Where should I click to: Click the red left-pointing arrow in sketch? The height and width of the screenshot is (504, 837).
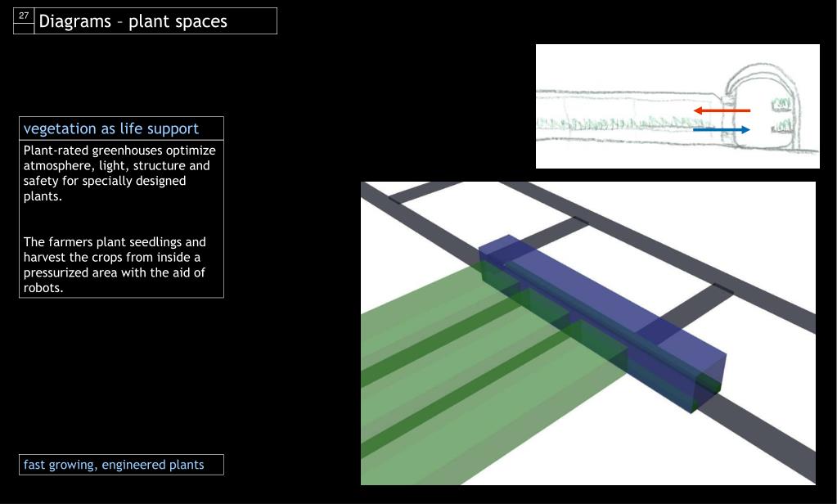[x=722, y=110]
